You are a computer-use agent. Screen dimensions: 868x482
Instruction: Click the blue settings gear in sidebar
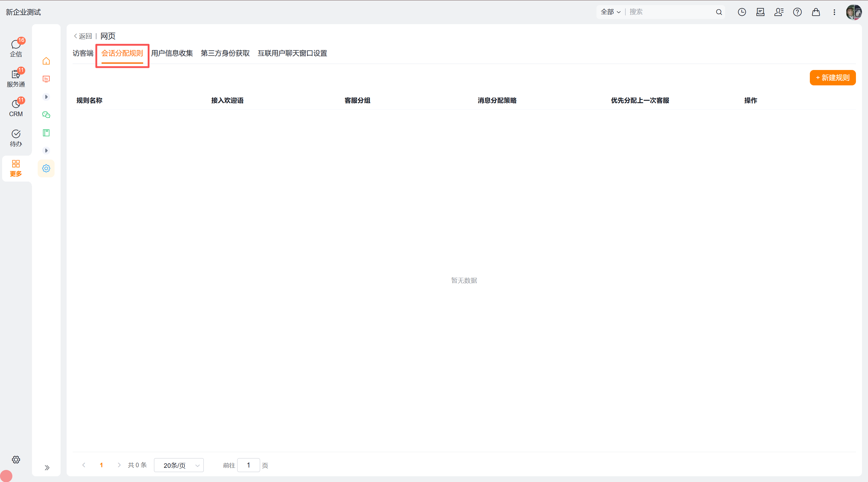click(46, 168)
